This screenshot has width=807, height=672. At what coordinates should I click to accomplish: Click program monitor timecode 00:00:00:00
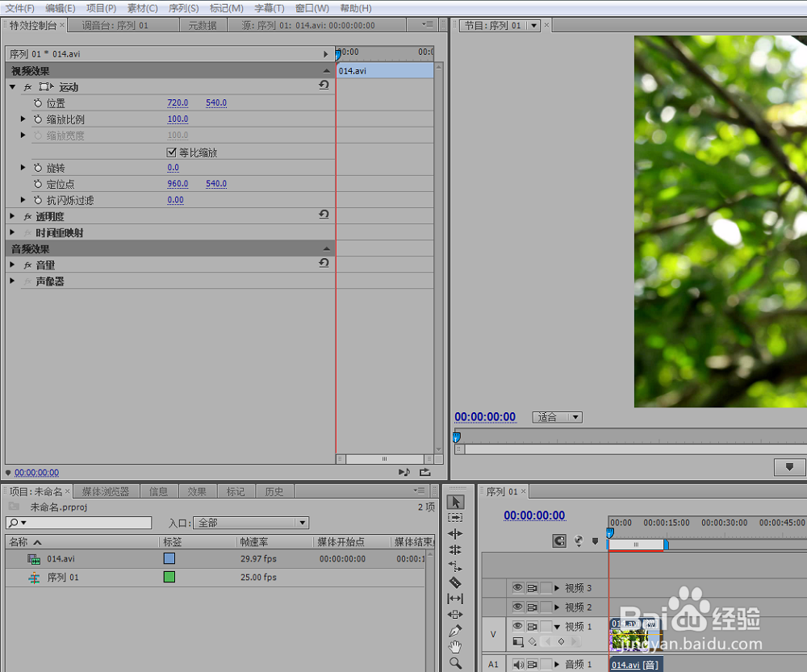(485, 417)
